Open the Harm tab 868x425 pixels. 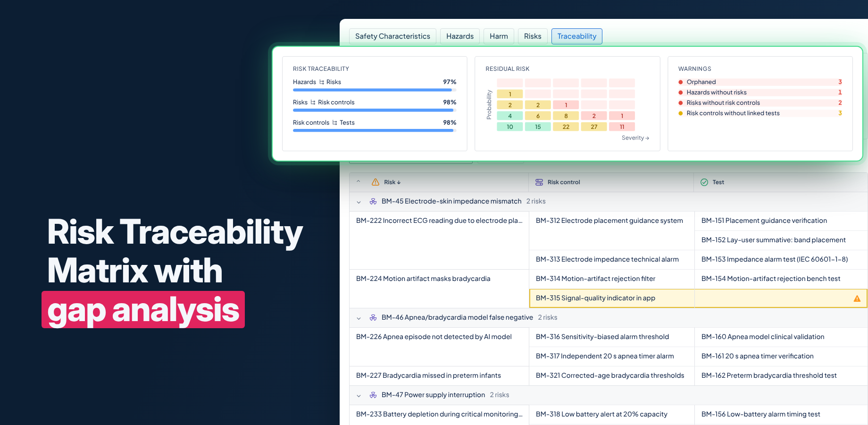[x=499, y=36]
